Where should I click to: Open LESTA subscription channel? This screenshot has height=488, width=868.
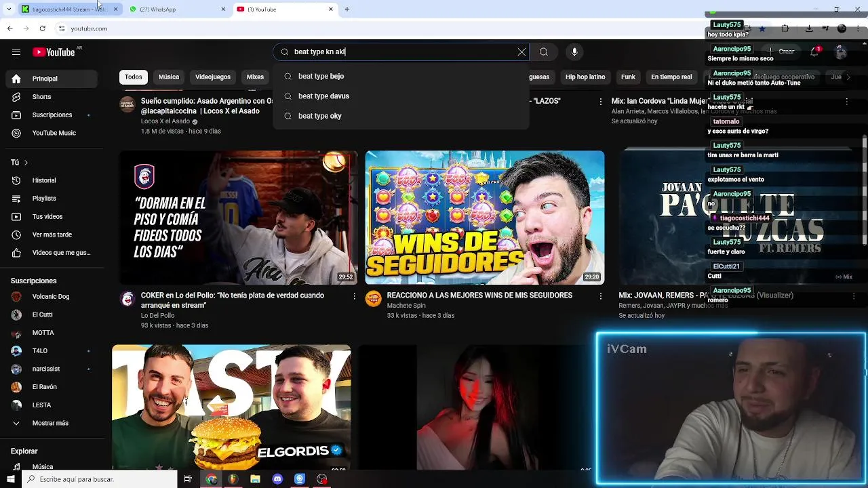coord(52,405)
